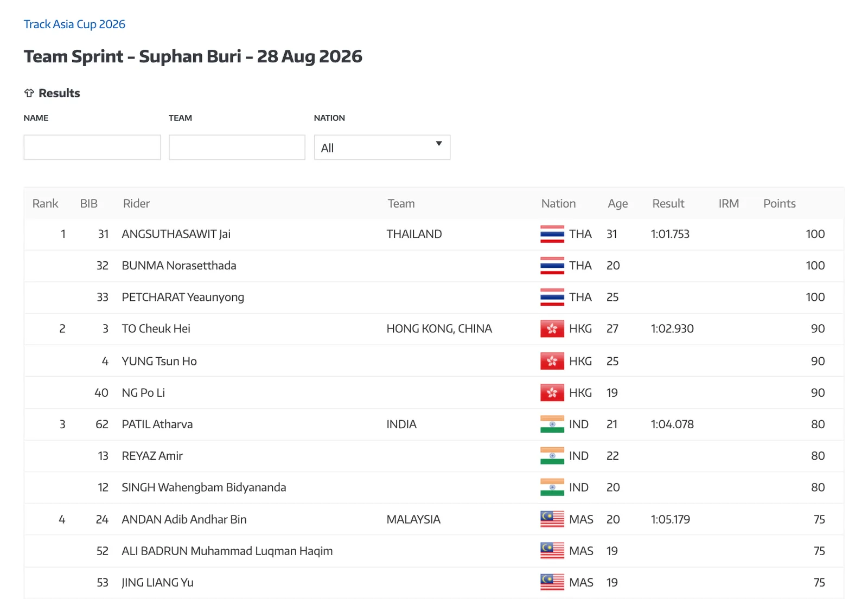Click the HONG KONG, CHINA team cell
Image resolution: width=868 pixels, height=599 pixels.
pyautogui.click(x=439, y=329)
